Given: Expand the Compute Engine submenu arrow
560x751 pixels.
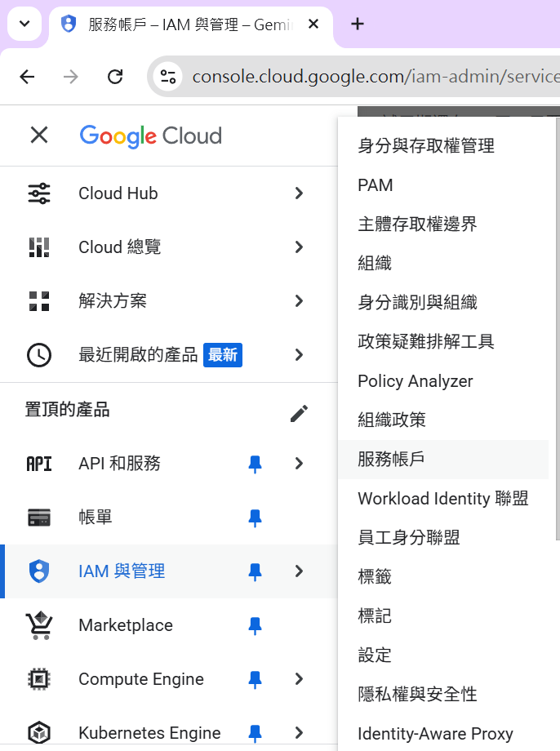Looking at the screenshot, I should click(299, 679).
